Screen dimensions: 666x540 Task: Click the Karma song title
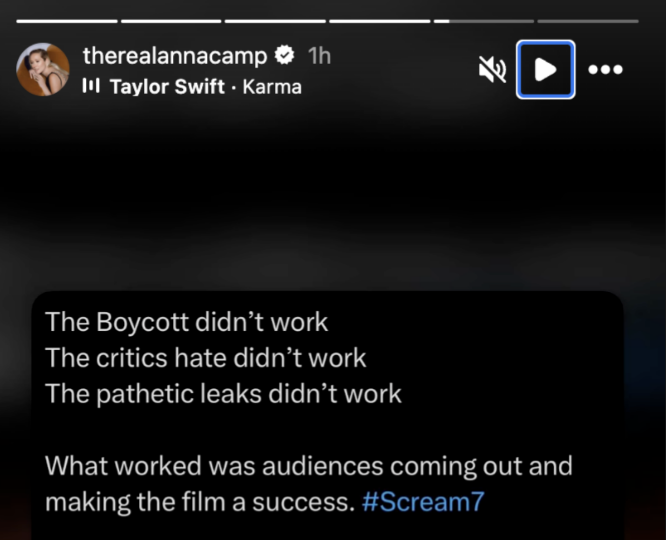point(272,86)
